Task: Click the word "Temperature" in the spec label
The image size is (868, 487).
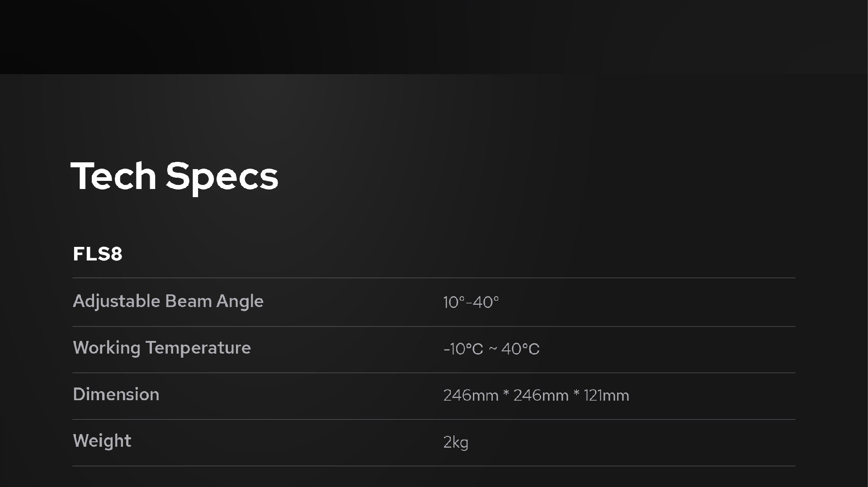Action: 198,348
